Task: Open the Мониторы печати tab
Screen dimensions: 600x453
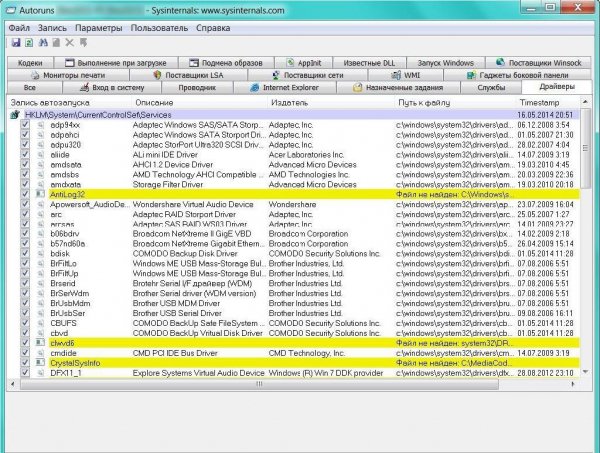Action: [68, 75]
